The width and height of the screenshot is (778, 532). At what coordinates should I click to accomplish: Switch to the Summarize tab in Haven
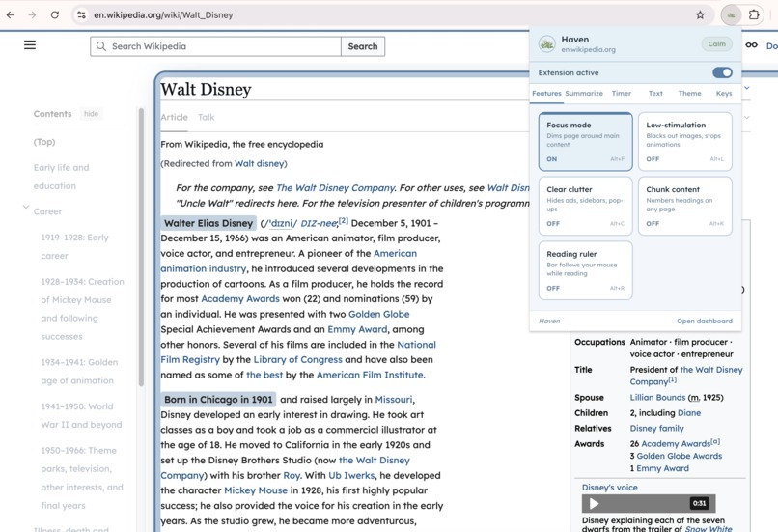pyautogui.click(x=584, y=94)
